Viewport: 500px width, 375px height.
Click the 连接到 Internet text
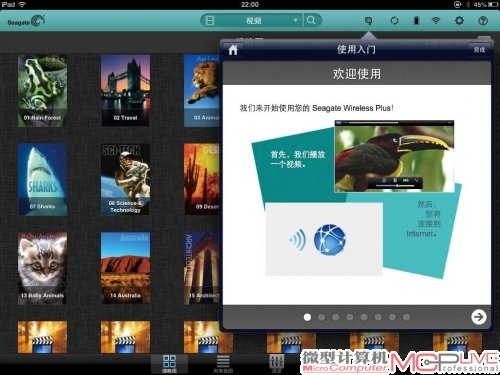[x=423, y=228]
